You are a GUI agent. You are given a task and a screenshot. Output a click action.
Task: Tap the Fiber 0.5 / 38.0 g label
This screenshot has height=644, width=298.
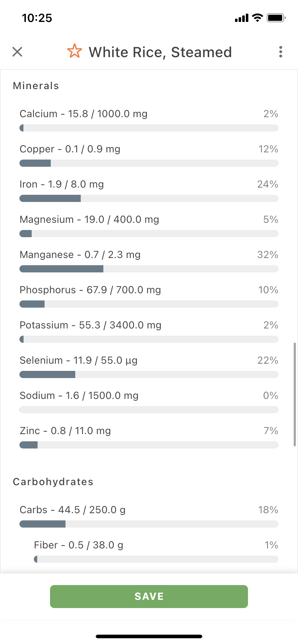pos(78,545)
